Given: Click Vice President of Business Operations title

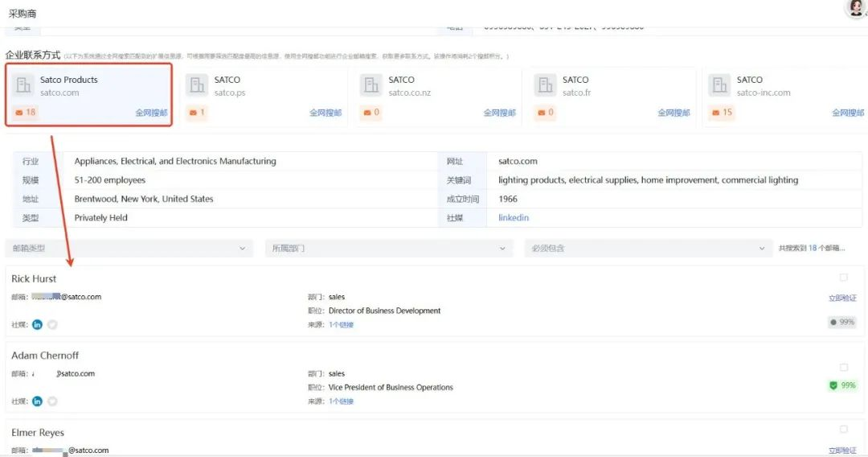Looking at the screenshot, I should click(x=391, y=387).
